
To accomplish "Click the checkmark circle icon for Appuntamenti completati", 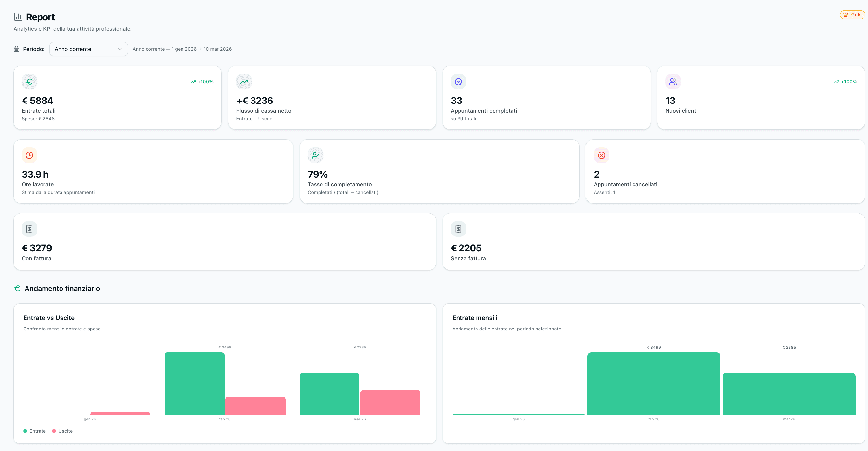I will tap(458, 82).
